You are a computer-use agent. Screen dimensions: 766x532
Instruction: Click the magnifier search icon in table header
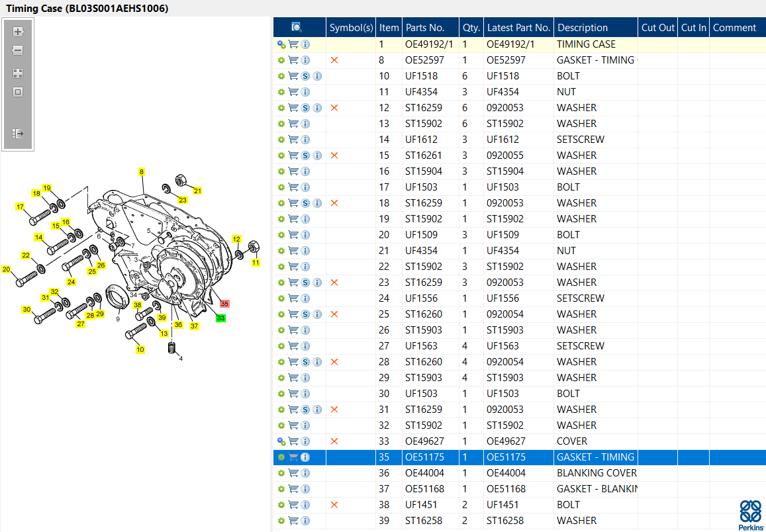coord(297,27)
